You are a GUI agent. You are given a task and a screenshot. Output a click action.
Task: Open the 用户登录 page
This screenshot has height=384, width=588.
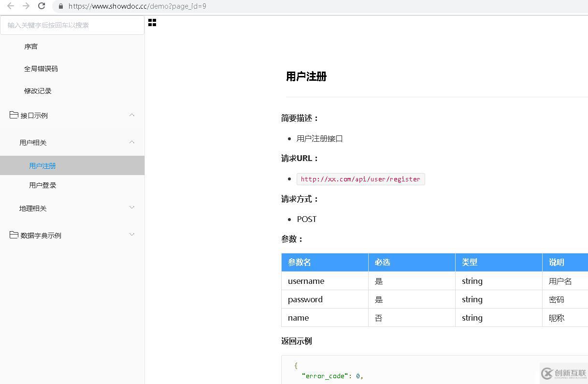point(43,185)
